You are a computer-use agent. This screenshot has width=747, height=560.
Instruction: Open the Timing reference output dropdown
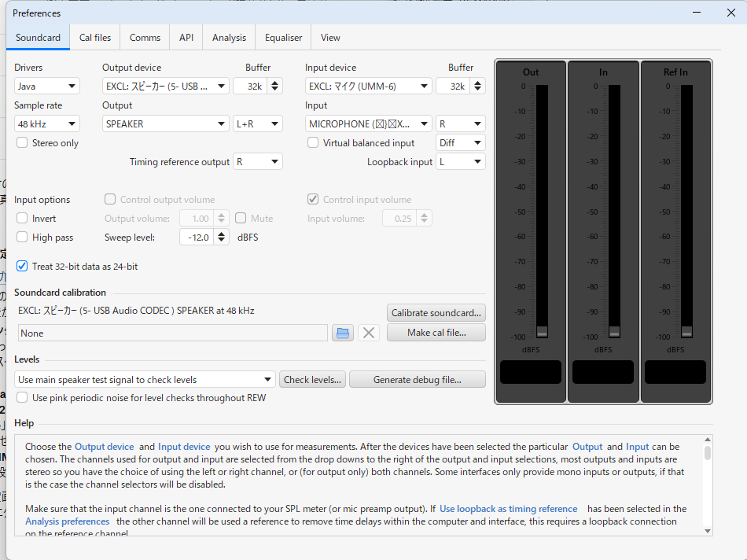tap(258, 161)
